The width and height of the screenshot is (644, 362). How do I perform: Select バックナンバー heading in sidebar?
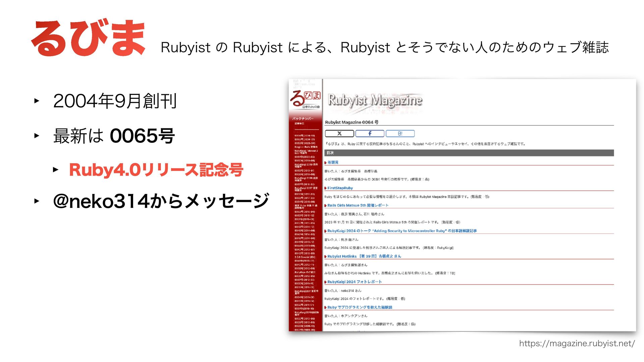point(303,119)
